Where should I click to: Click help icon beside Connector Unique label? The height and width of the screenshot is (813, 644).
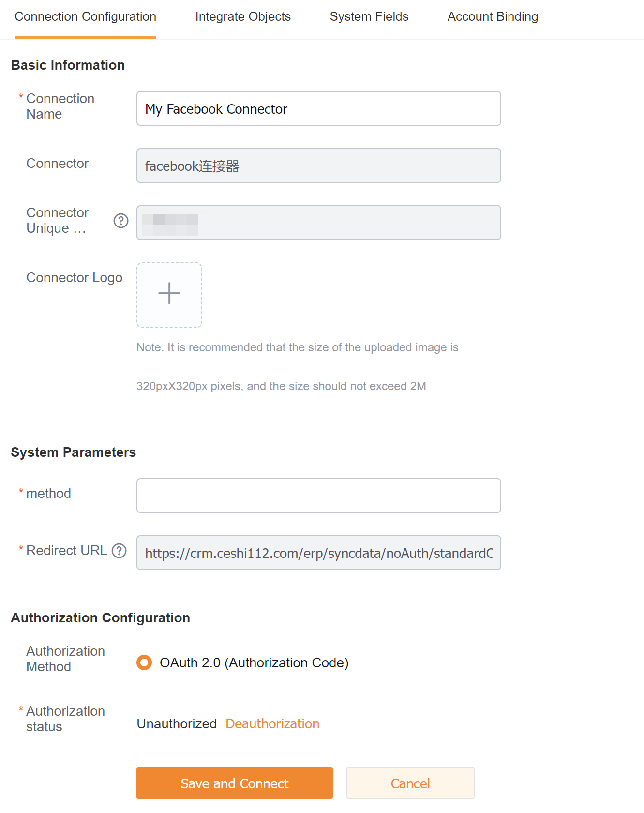(x=121, y=221)
